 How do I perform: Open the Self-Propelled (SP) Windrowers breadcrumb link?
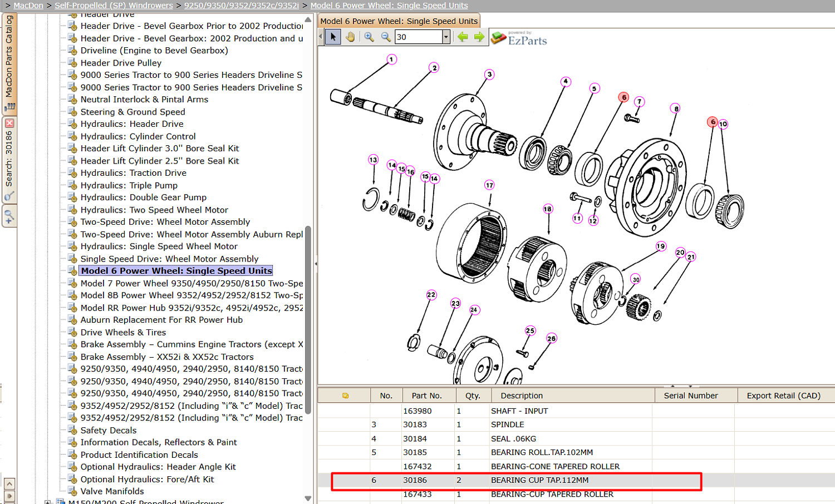[114, 6]
